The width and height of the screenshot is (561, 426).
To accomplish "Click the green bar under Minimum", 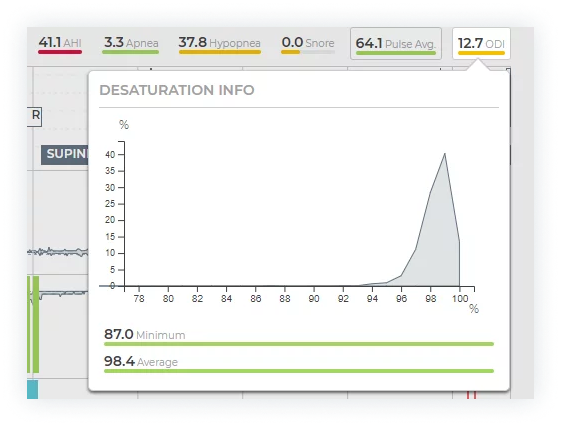I will [x=299, y=344].
